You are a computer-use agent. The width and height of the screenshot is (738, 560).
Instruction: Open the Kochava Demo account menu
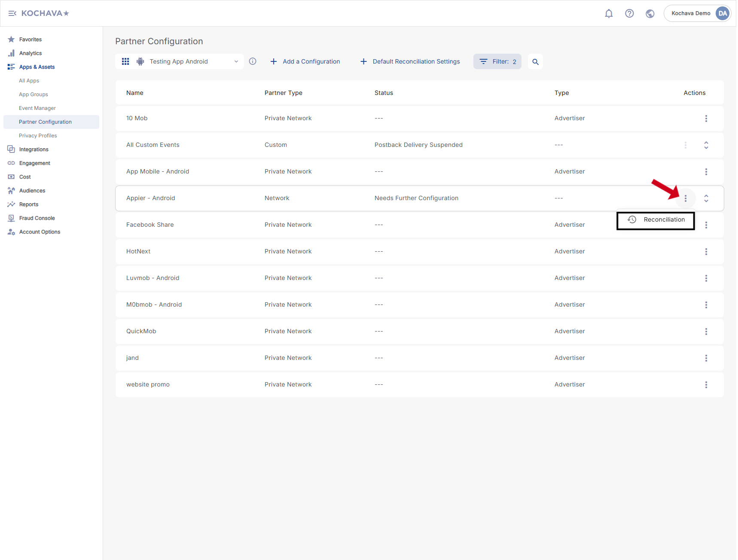coord(697,13)
